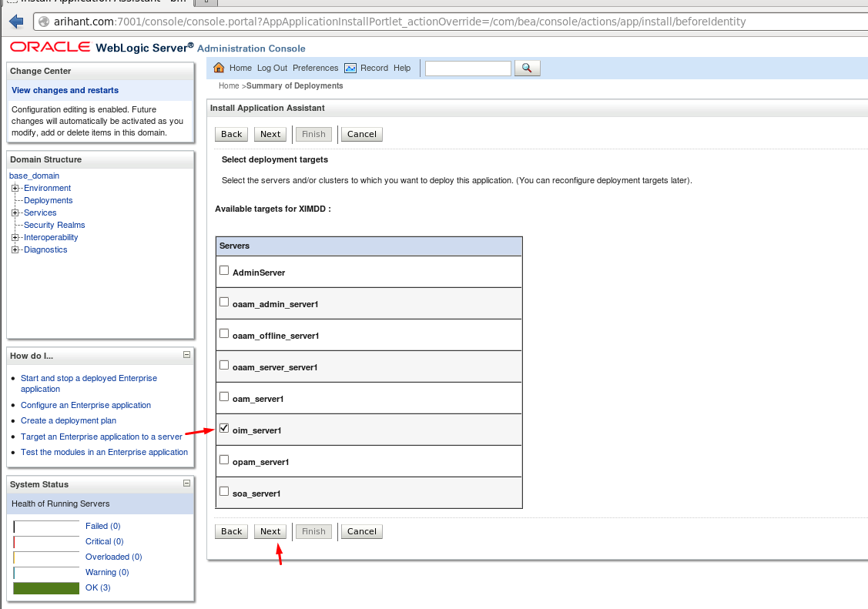868x609 pixels.
Task: Click the Record icon in toolbar
Action: coord(350,68)
